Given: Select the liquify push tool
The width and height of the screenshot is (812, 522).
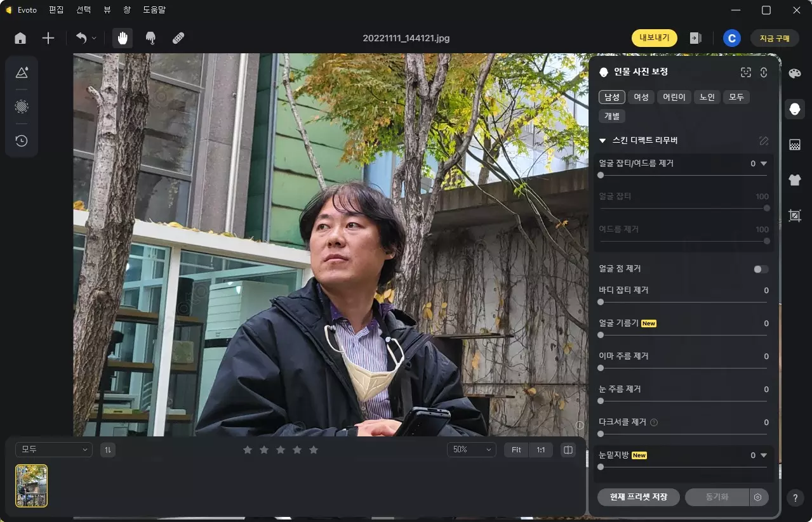Looking at the screenshot, I should click(151, 38).
